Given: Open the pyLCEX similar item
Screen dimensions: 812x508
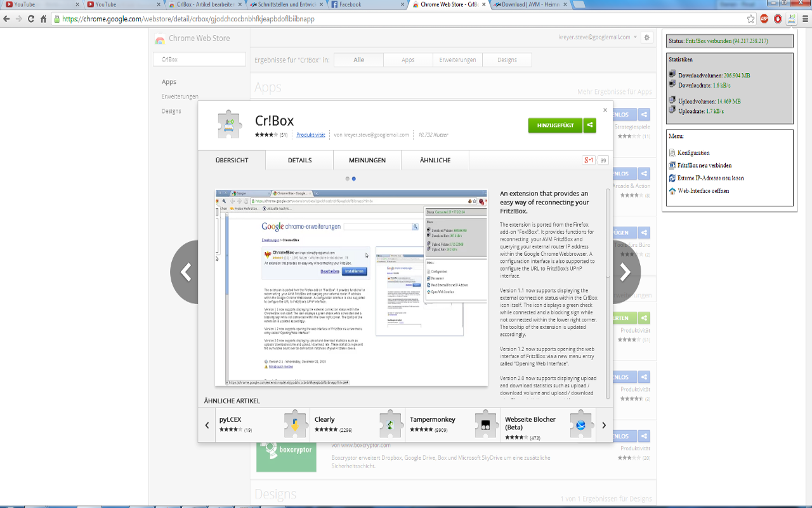Looking at the screenshot, I should 263,425.
